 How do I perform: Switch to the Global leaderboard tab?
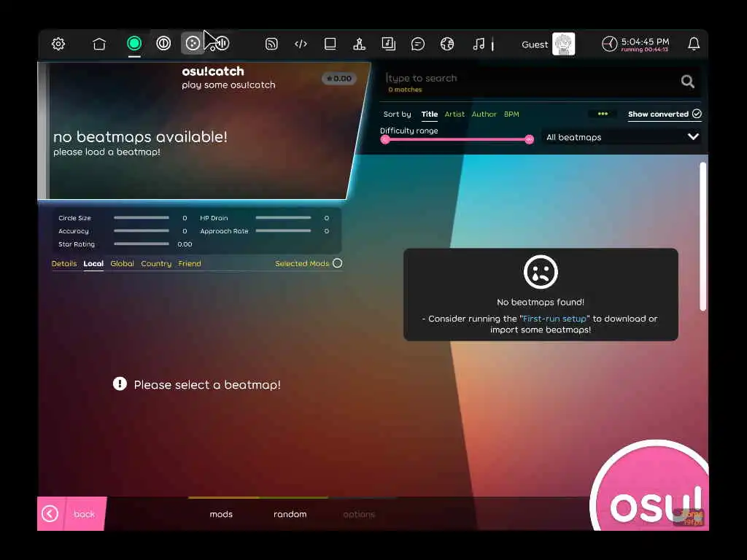pyautogui.click(x=122, y=264)
